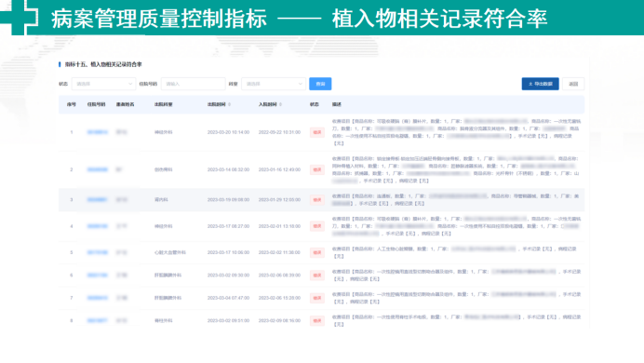Viewport: 644px width, 363px height.
Task: Click the 患者姓名 column header
Action: tap(126, 104)
